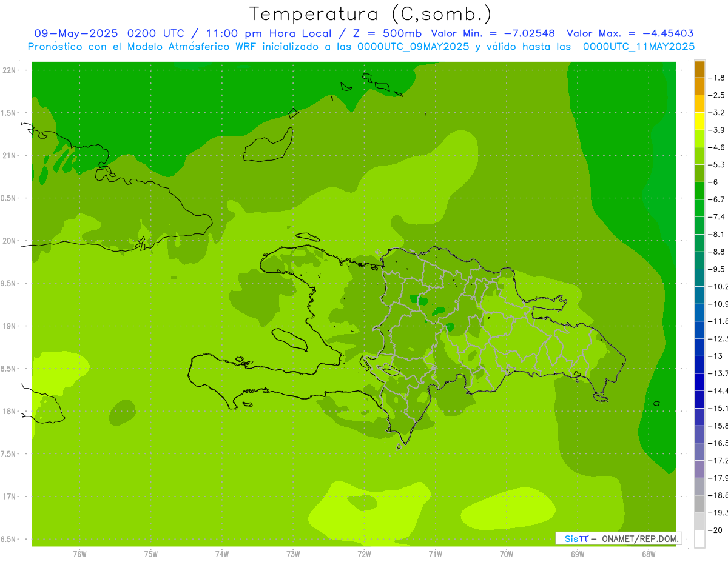This screenshot has height=562, width=728.
Task: Select the purple swatch between -17.2 and -17.9
Action: tap(699, 469)
